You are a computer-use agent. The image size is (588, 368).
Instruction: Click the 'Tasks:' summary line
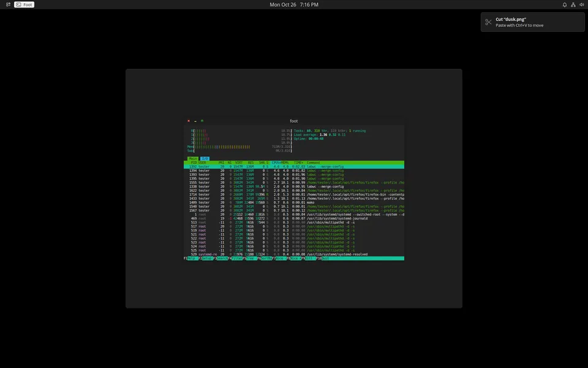coord(330,131)
